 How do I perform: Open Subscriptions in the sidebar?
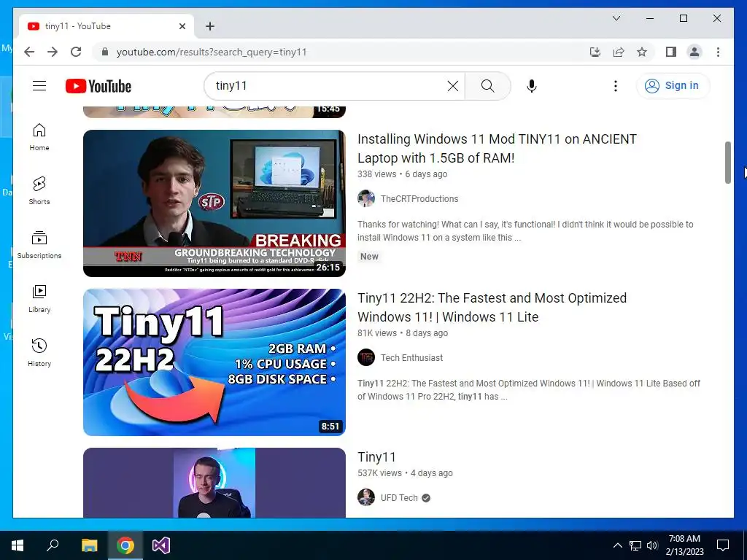pyautogui.click(x=39, y=245)
